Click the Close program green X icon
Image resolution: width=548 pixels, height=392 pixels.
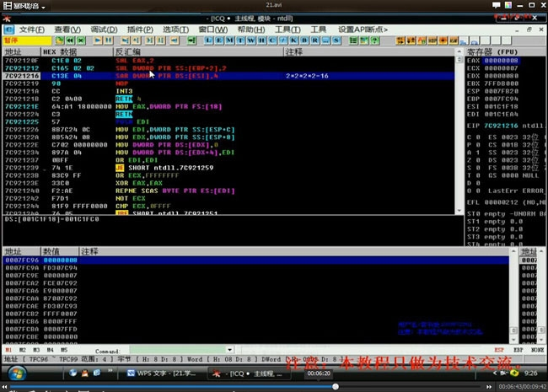coord(81,40)
